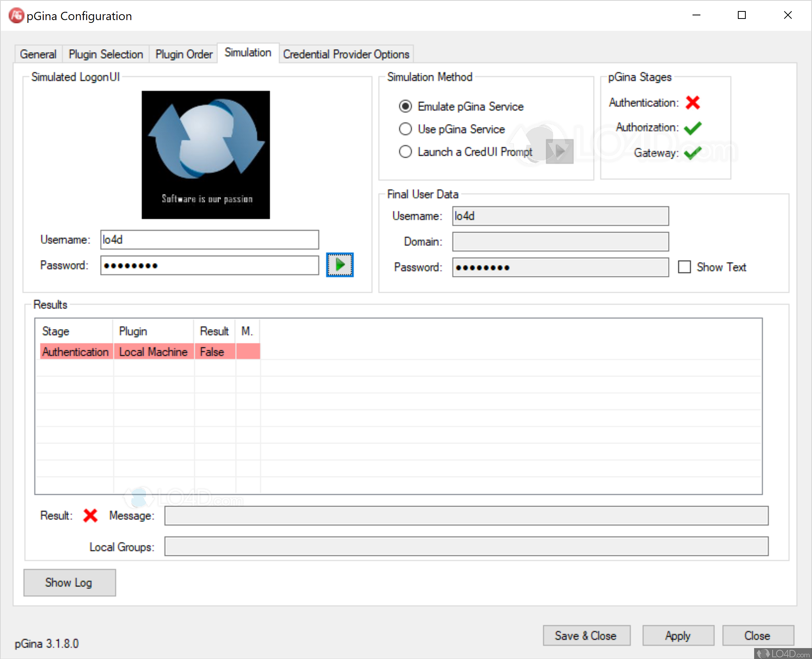Click the Authorization stage green checkmark
812x659 pixels.
coord(693,128)
